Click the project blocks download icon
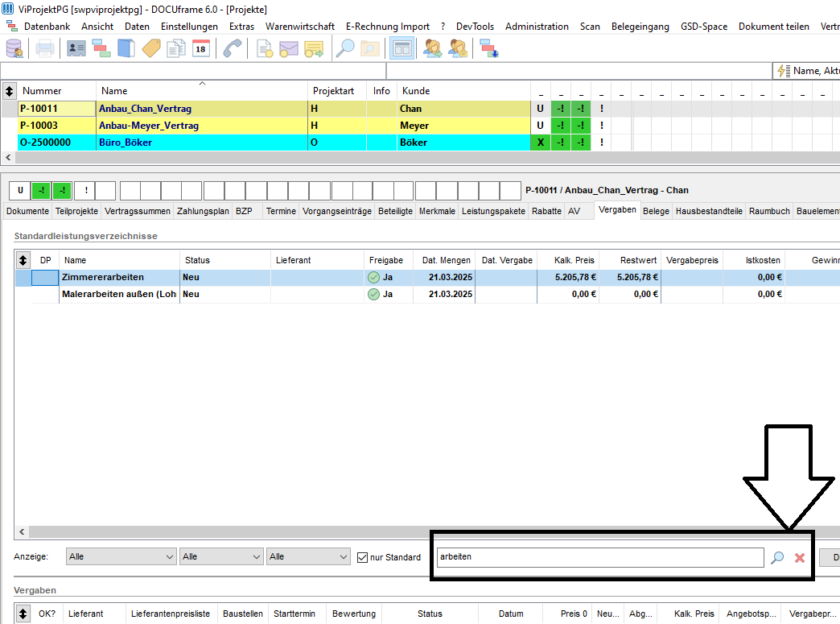The image size is (840, 624). 488,49
